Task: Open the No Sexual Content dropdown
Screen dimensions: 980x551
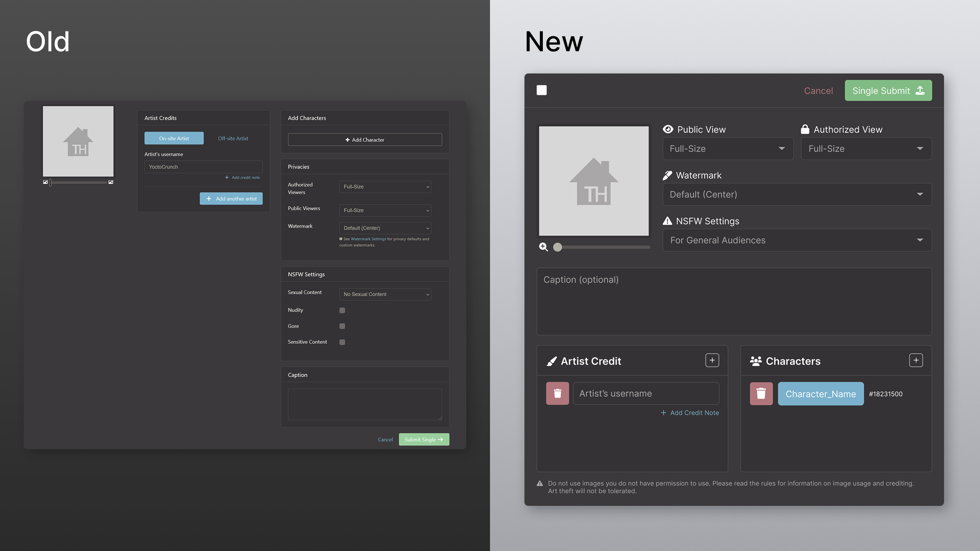Action: point(385,294)
